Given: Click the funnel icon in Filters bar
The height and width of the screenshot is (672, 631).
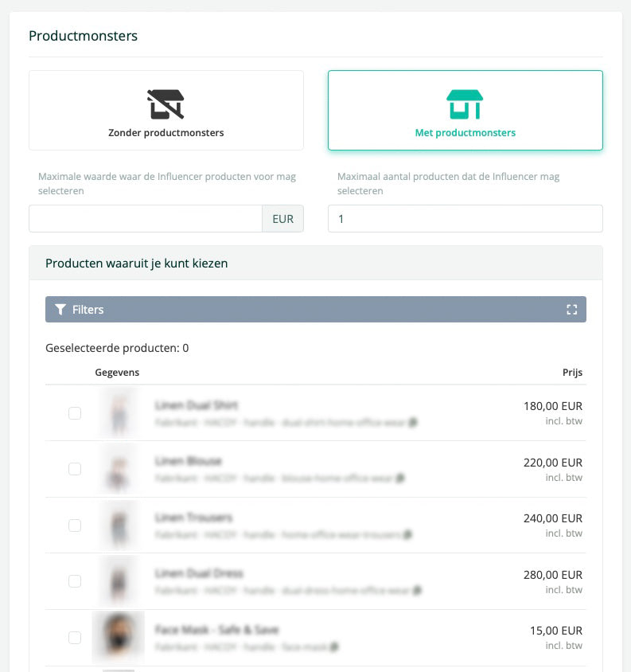Looking at the screenshot, I should pyautogui.click(x=60, y=310).
